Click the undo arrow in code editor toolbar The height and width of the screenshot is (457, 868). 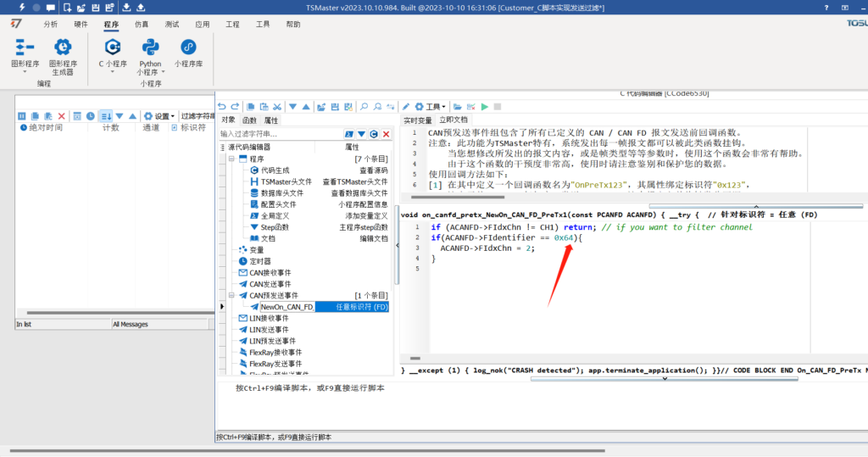(x=222, y=107)
